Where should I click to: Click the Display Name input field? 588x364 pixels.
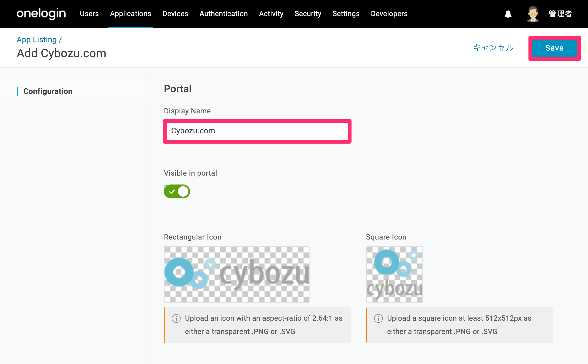point(257,131)
